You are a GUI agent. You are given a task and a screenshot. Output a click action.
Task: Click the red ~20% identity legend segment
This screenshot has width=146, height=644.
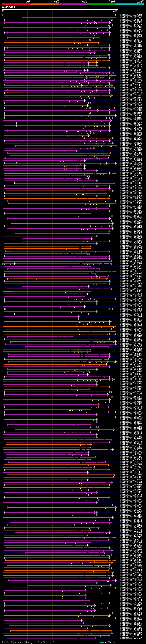coord(16,4)
